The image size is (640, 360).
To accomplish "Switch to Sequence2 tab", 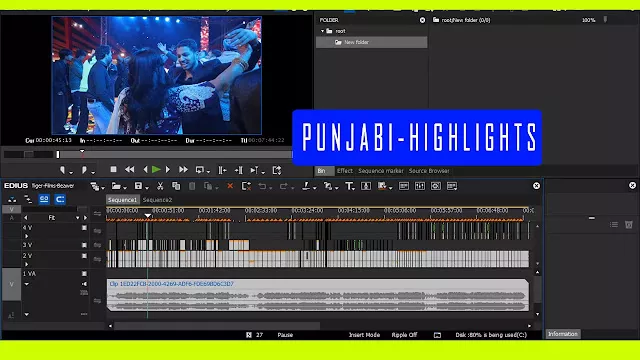I will pos(157,200).
